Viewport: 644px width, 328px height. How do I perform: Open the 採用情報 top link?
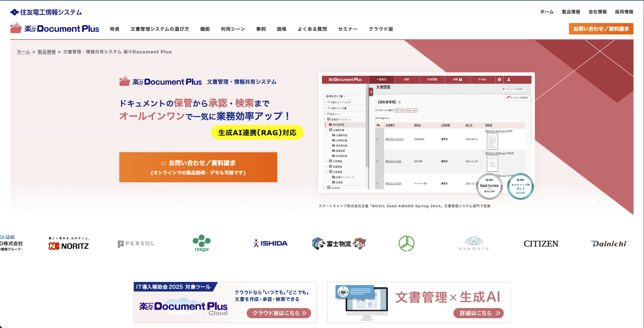point(624,12)
